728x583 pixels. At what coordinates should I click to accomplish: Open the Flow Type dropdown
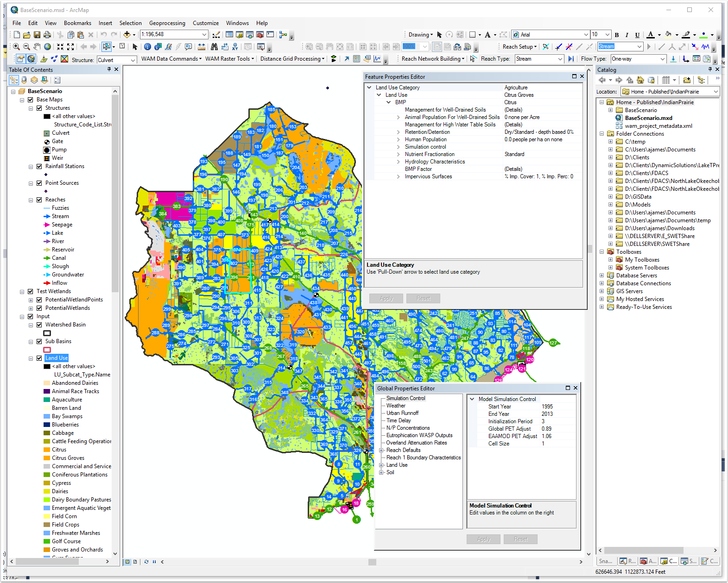click(x=662, y=59)
